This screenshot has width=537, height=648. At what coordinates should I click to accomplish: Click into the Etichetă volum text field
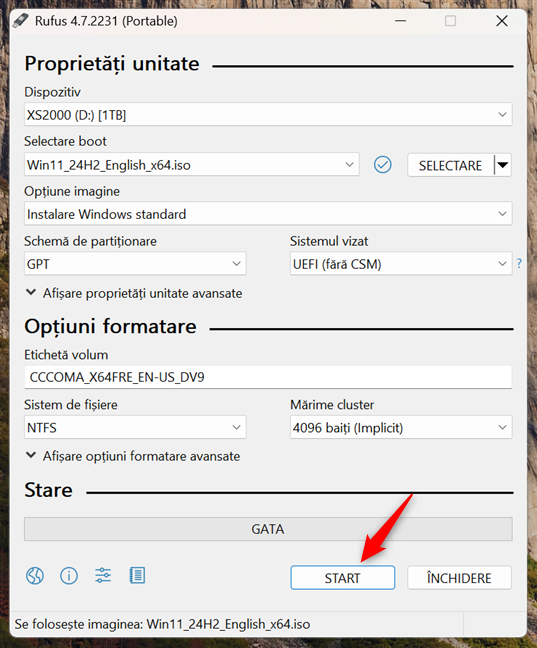click(268, 377)
